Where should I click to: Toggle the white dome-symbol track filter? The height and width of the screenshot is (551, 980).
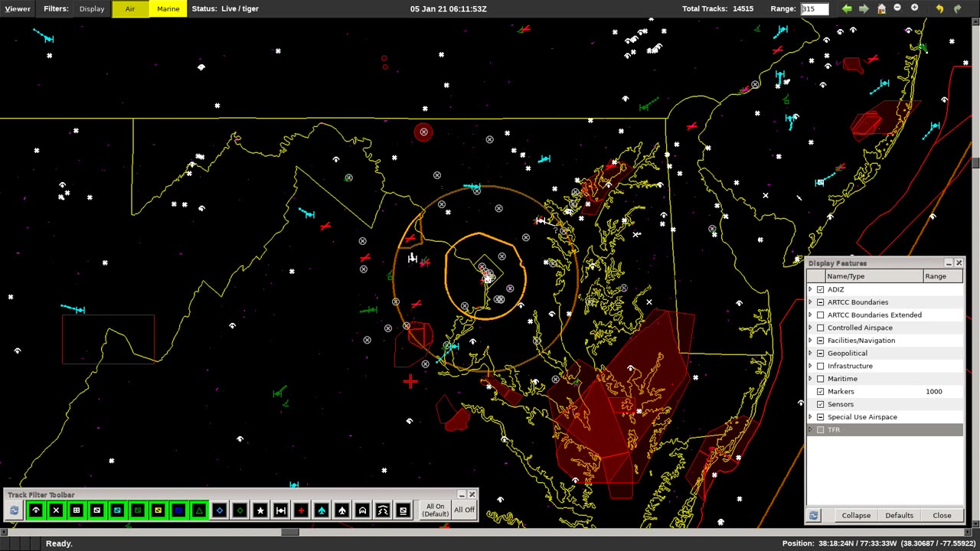(362, 510)
